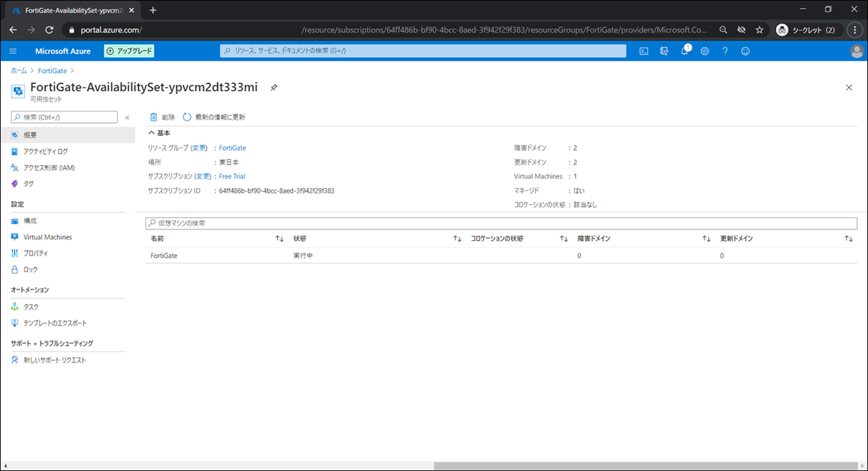Click the 東日本 location value

click(x=229, y=162)
